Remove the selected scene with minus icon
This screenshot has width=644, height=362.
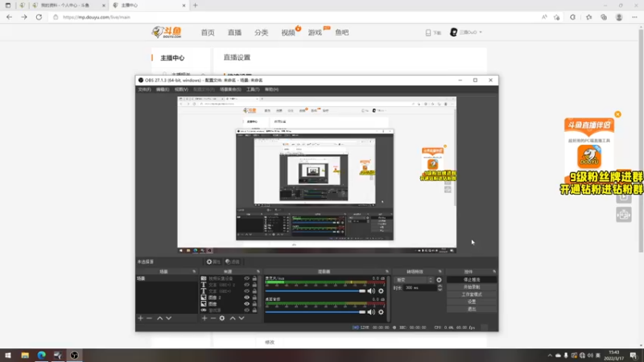pyautogui.click(x=149, y=318)
